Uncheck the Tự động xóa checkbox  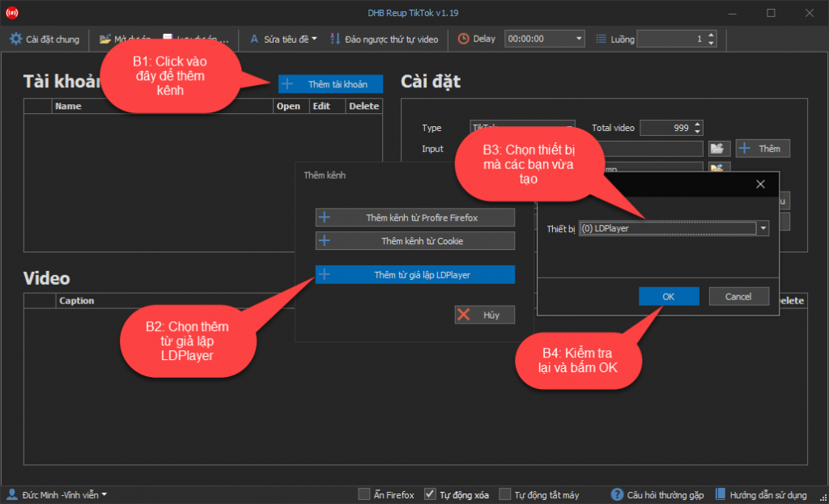431,494
